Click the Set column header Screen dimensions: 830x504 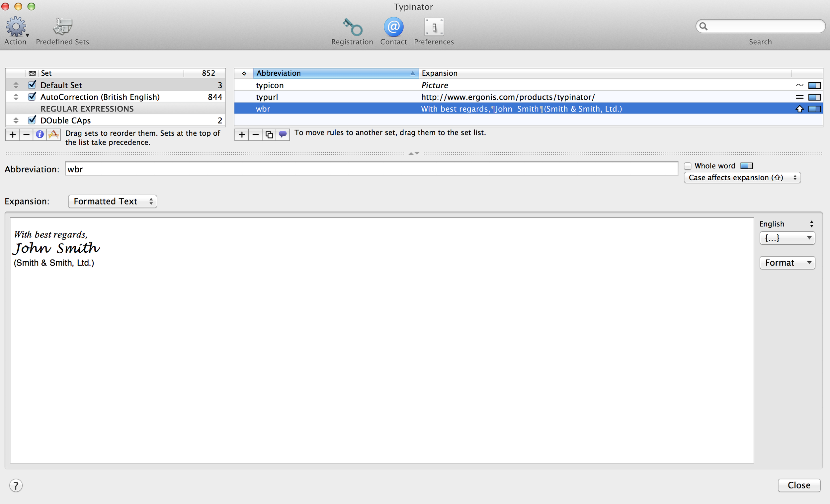tap(111, 73)
